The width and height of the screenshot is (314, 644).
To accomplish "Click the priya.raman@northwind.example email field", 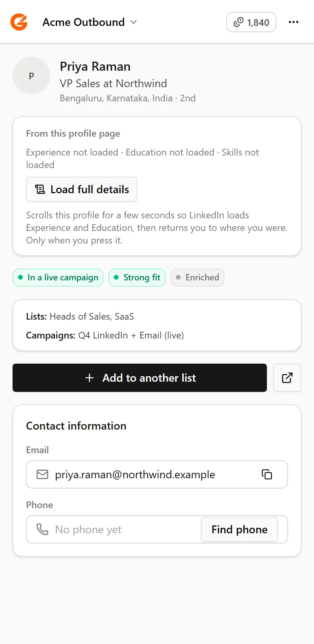I will coord(157,474).
